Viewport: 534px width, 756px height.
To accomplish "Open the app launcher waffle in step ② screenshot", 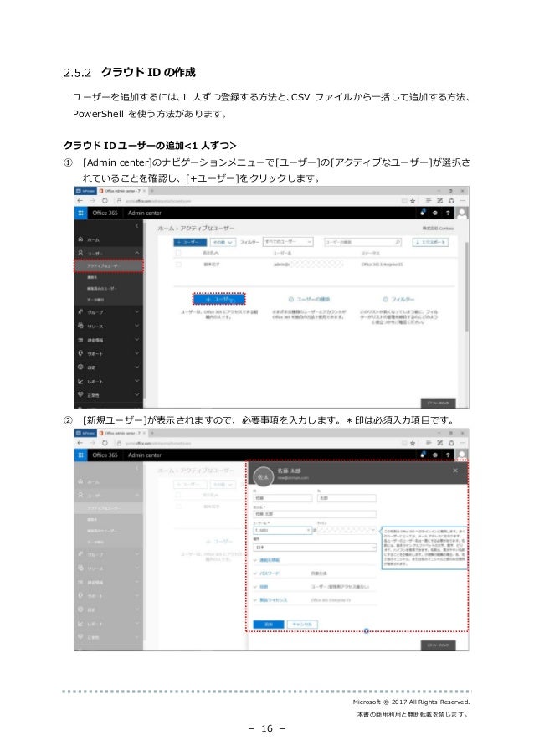I will pyautogui.click(x=80, y=455).
